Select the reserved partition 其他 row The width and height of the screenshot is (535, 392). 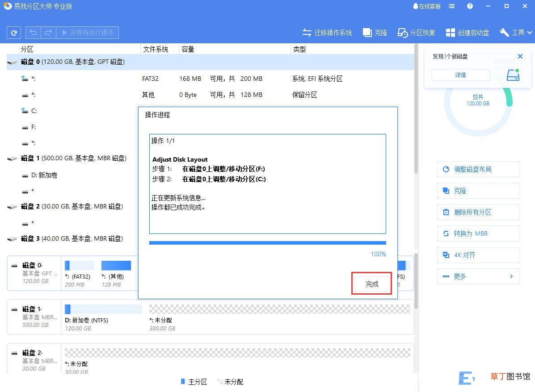click(x=210, y=95)
